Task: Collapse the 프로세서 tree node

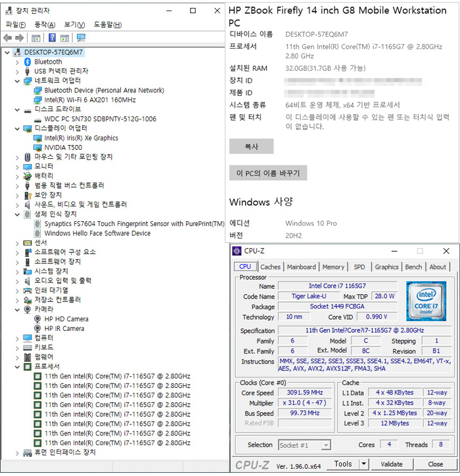Action: pyautogui.click(x=17, y=367)
